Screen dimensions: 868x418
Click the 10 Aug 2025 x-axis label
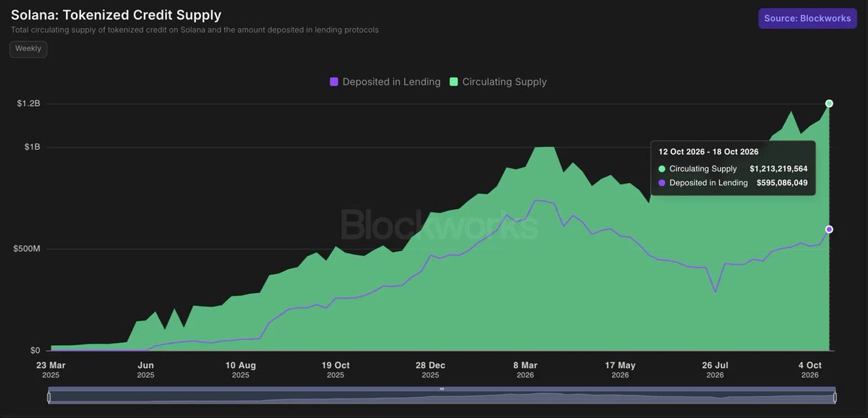click(240, 370)
